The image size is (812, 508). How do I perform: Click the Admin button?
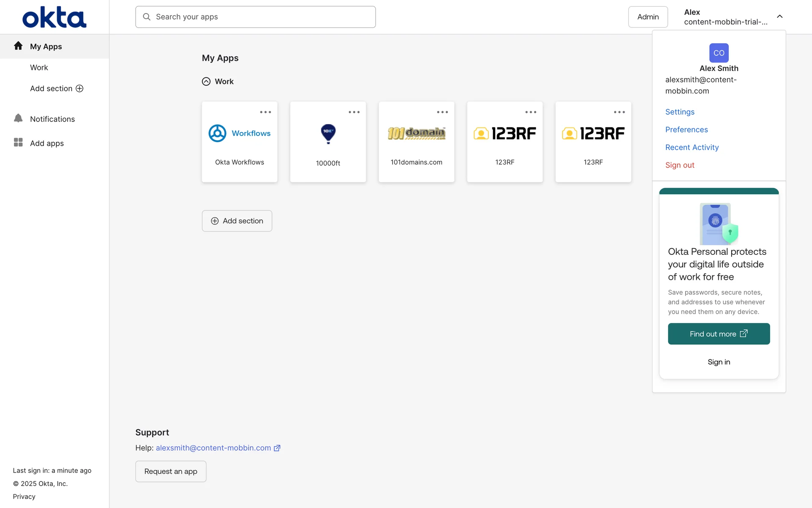click(647, 17)
